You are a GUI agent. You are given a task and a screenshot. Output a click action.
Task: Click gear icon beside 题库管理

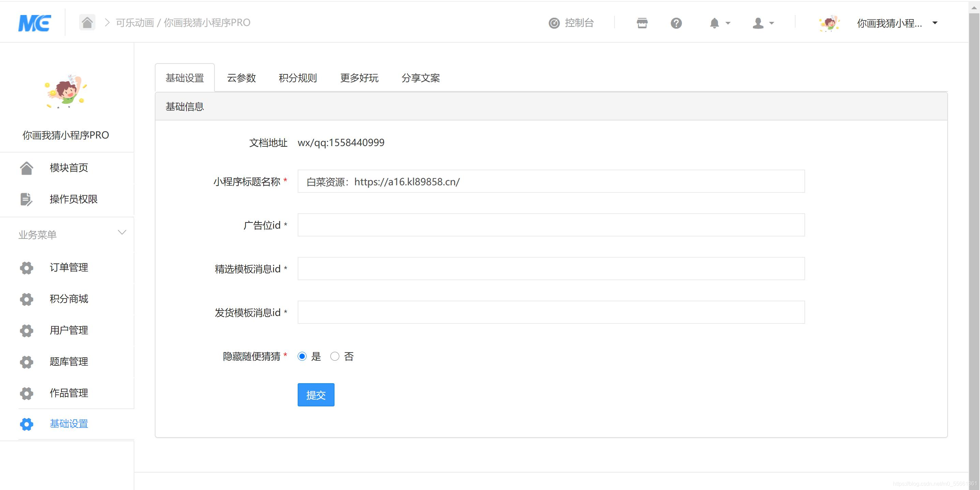point(26,362)
